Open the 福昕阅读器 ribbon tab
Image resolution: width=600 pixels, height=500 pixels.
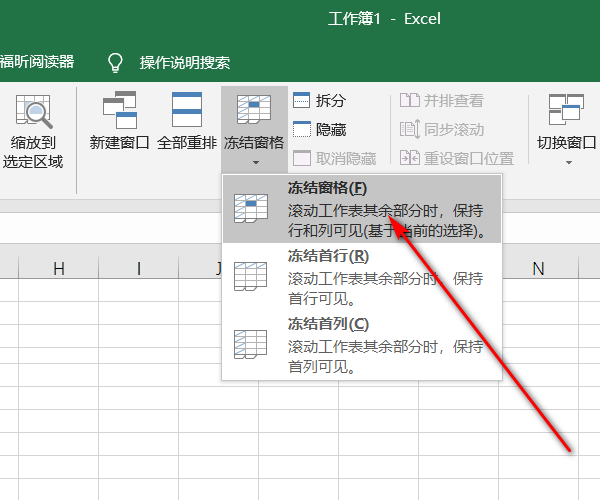(37, 62)
